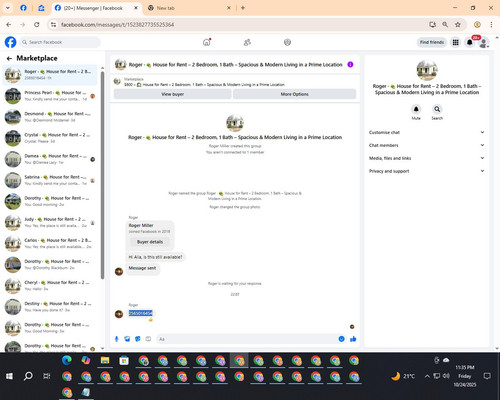The width and height of the screenshot is (500, 400).
Task: Open a new browser tab with plus
Action: (x=243, y=8)
